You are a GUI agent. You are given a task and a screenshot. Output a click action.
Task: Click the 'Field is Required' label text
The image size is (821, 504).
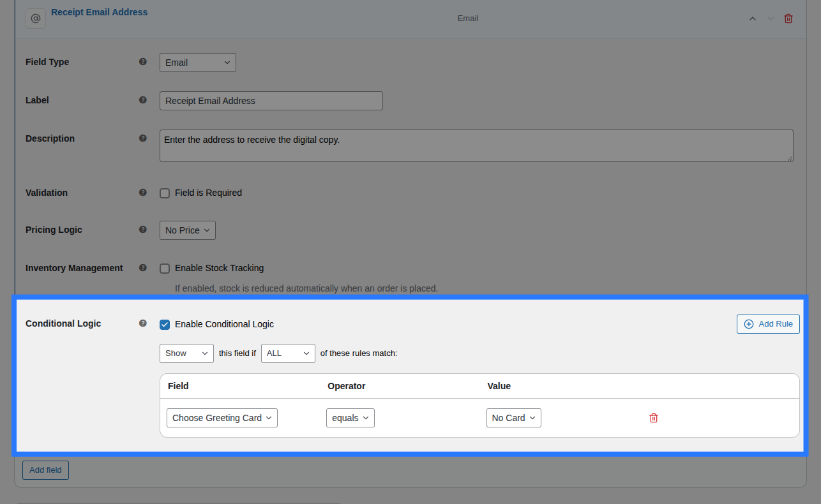208,193
